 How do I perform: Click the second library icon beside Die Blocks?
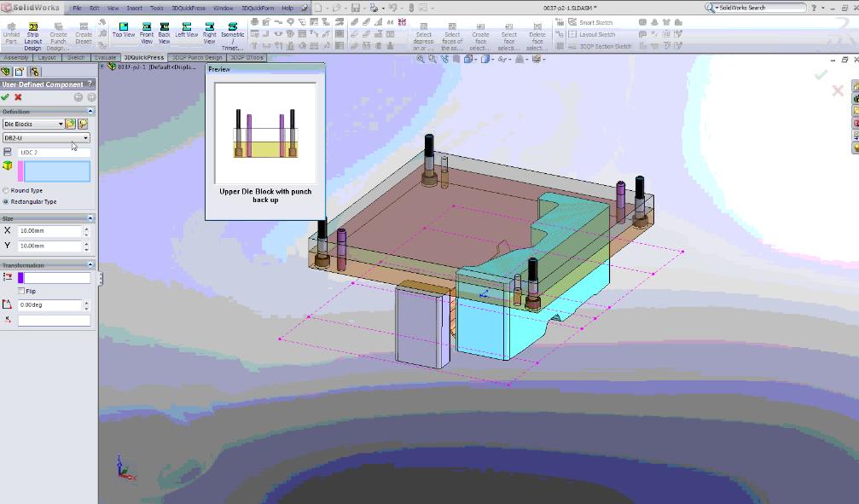(x=83, y=124)
